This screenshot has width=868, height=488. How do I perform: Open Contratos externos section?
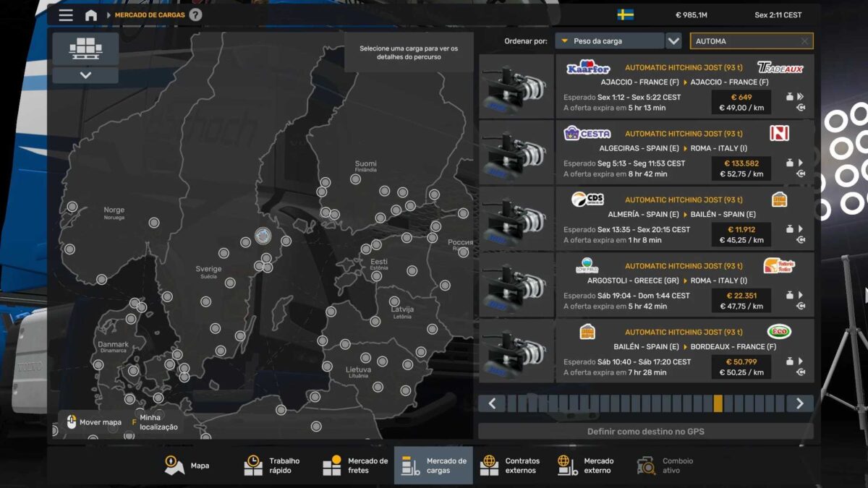click(x=510, y=466)
